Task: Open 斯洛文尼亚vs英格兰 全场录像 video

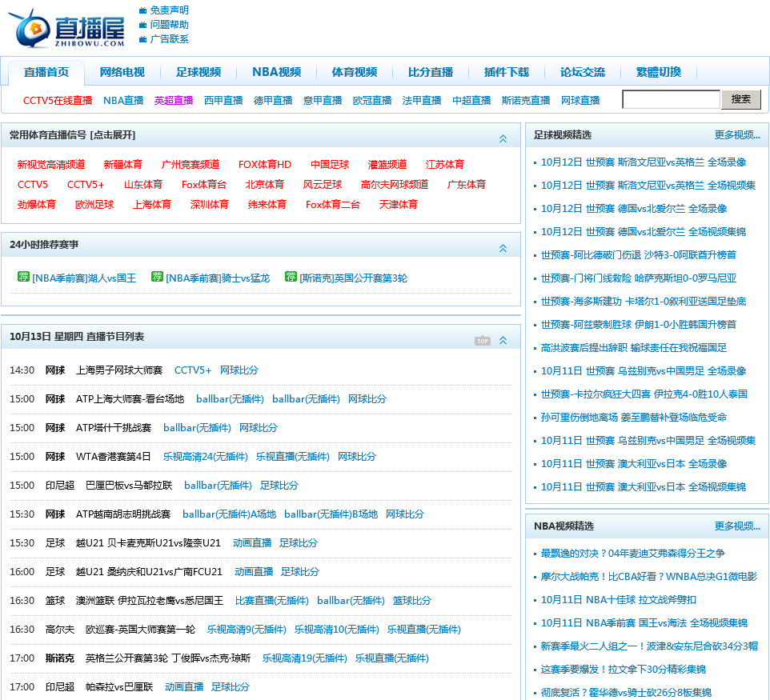Action: [x=644, y=162]
